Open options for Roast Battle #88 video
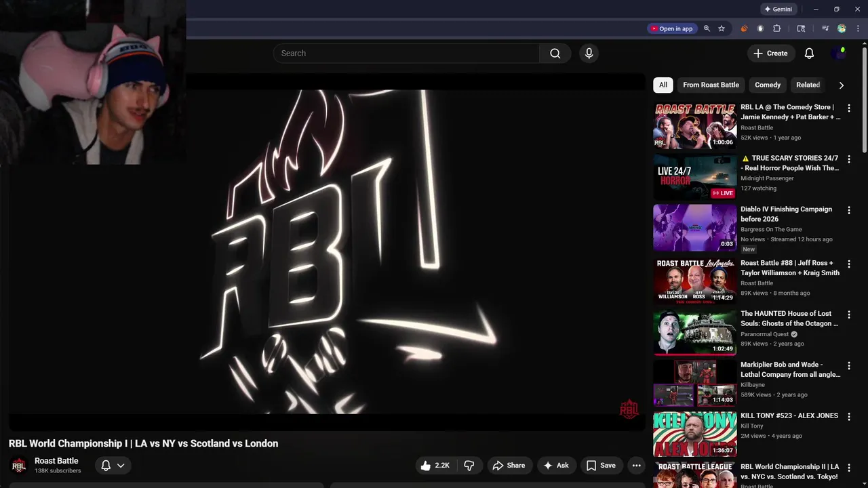The image size is (868, 488). pos(848,264)
